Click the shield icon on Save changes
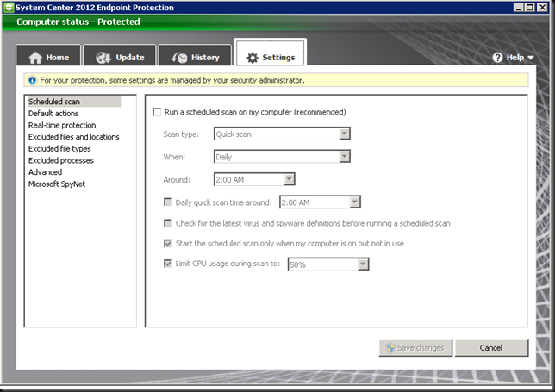This screenshot has width=555, height=392. pyautogui.click(x=390, y=348)
